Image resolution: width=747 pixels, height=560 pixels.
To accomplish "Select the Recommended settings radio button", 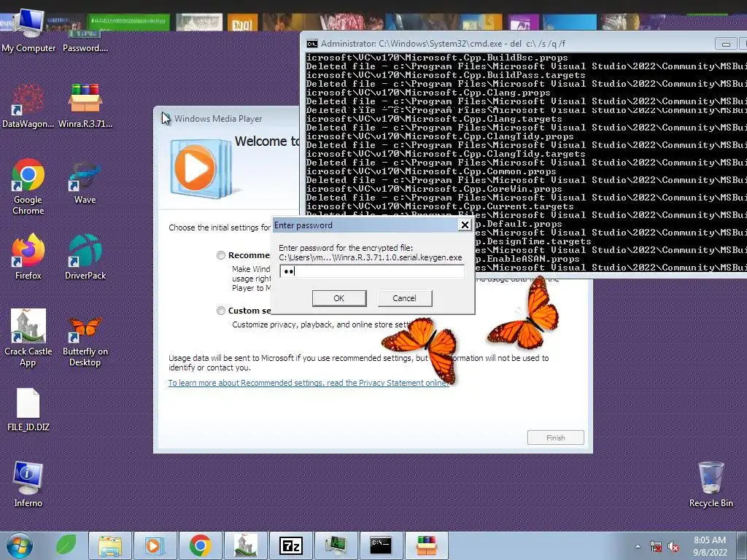I will tap(221, 255).
